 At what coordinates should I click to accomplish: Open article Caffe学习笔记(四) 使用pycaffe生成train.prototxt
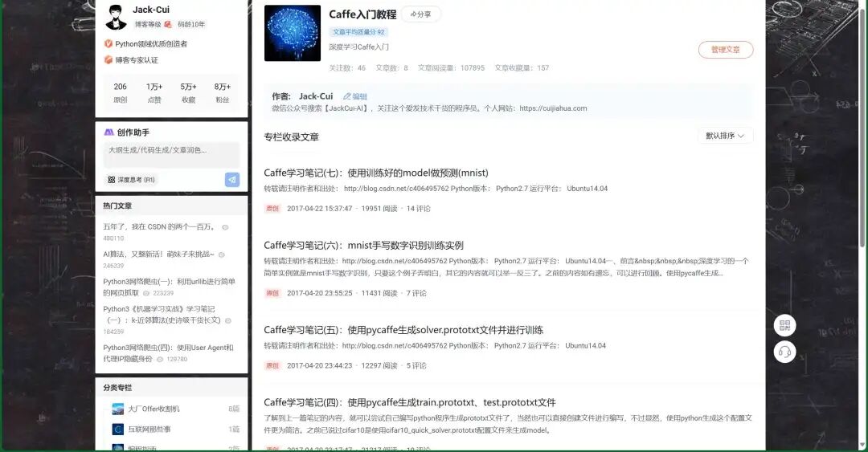tap(410, 402)
